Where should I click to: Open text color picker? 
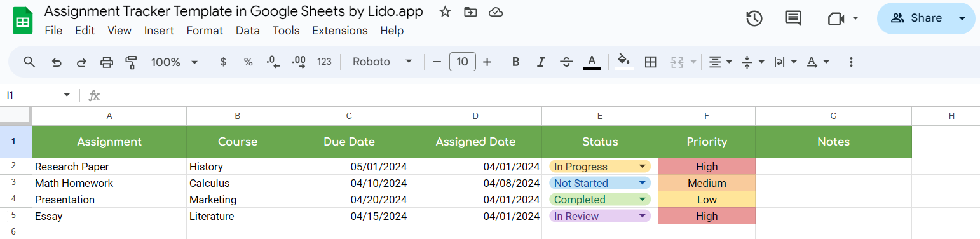tap(592, 62)
